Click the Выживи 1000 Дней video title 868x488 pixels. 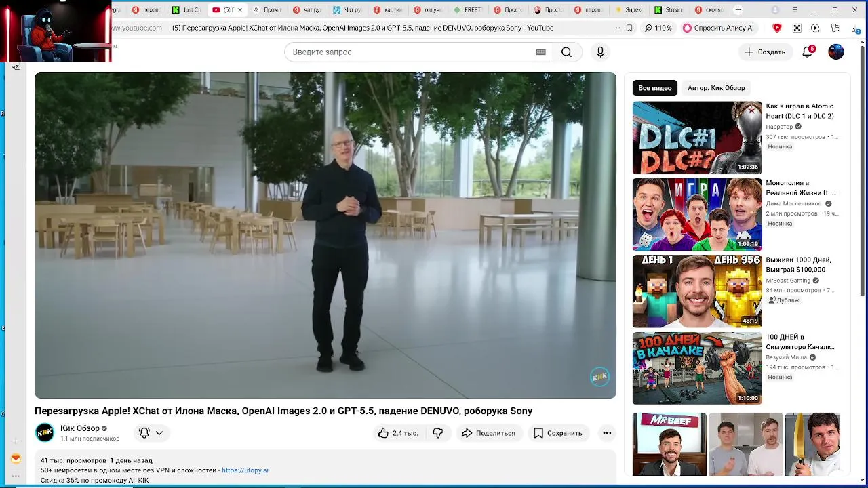800,264
